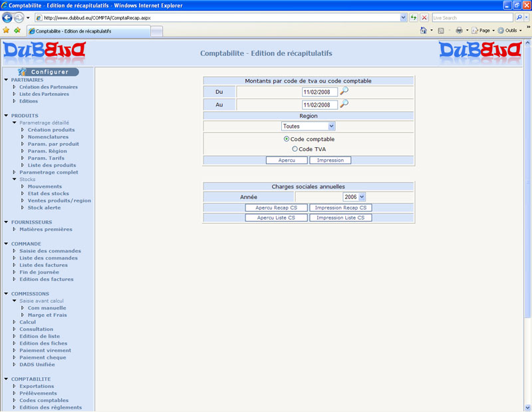This screenshot has width=532, height=412.
Task: Click the IE Home icon
Action: (424, 31)
